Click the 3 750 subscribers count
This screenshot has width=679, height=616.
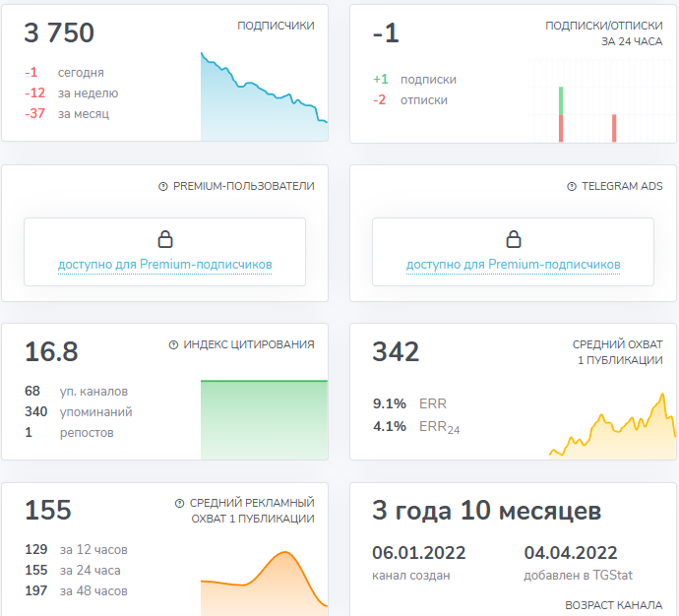(x=59, y=32)
